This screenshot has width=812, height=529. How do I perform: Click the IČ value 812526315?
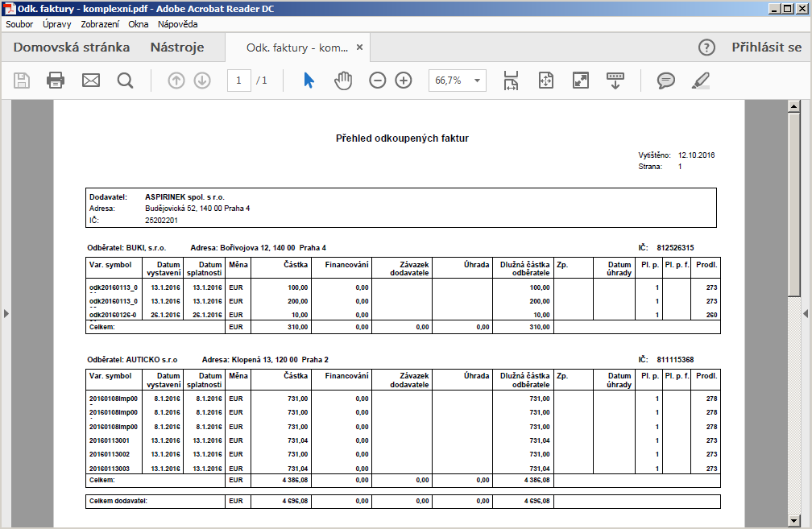coord(675,248)
